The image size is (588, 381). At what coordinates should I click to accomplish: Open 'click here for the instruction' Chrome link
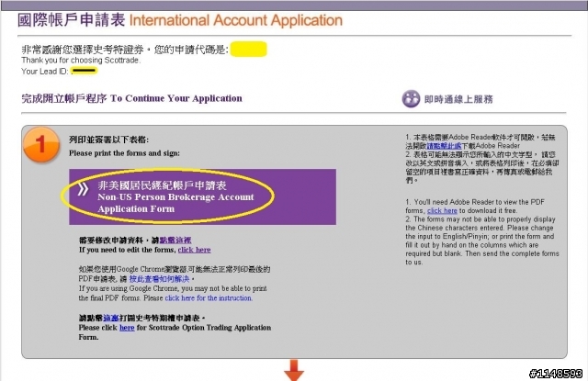209,298
